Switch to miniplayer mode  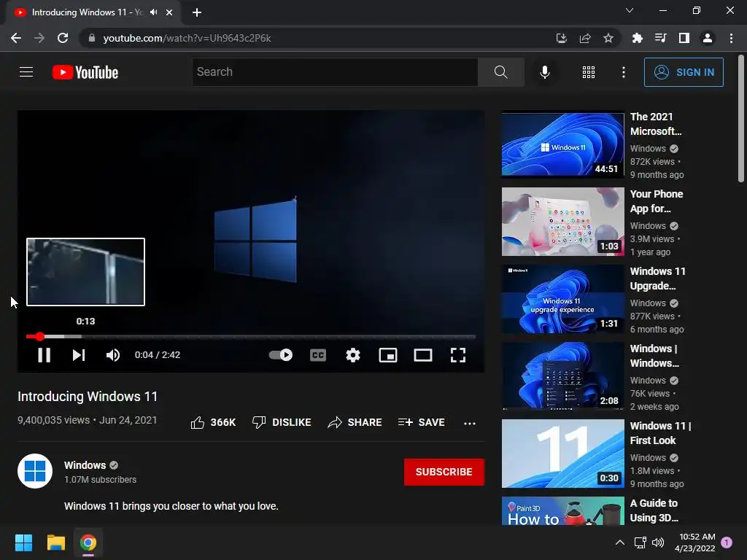388,355
